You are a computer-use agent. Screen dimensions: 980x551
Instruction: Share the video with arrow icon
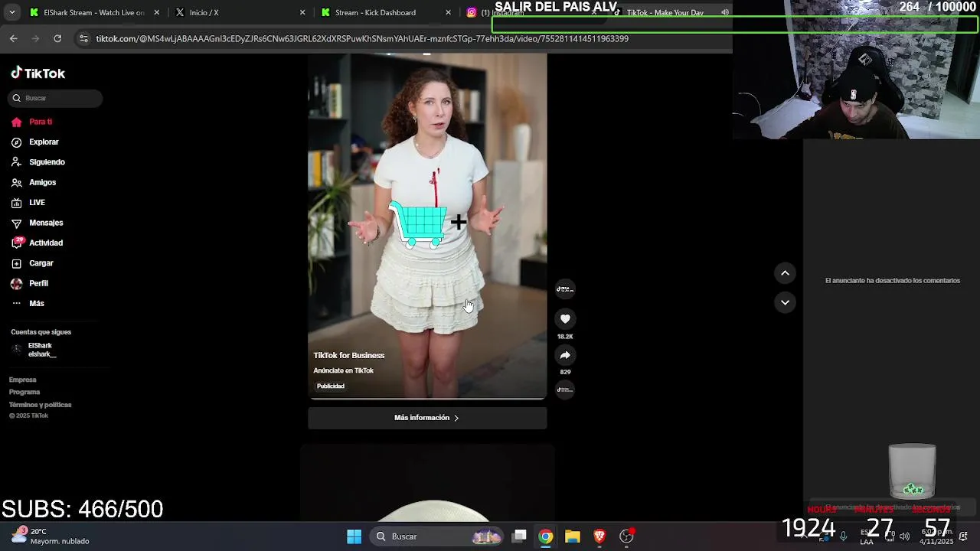[565, 355]
